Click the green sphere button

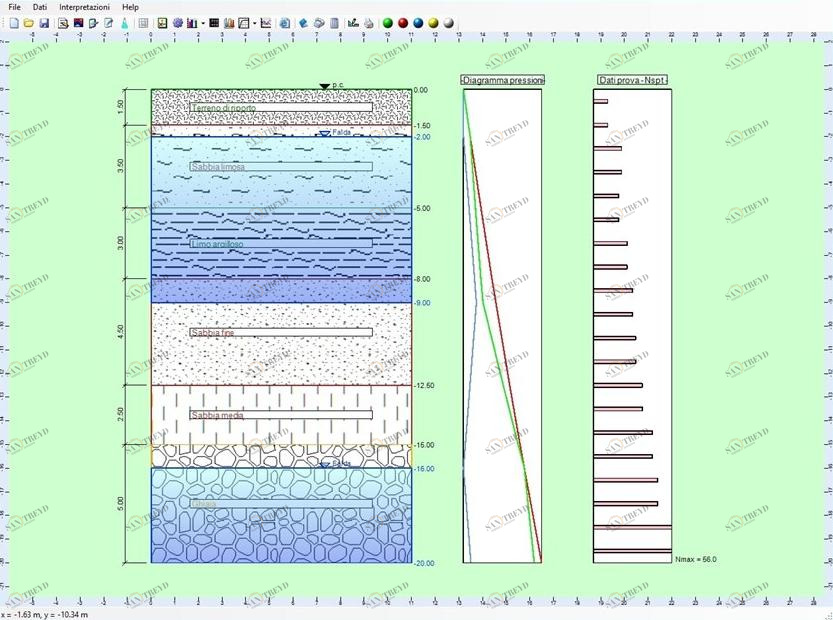(x=387, y=22)
